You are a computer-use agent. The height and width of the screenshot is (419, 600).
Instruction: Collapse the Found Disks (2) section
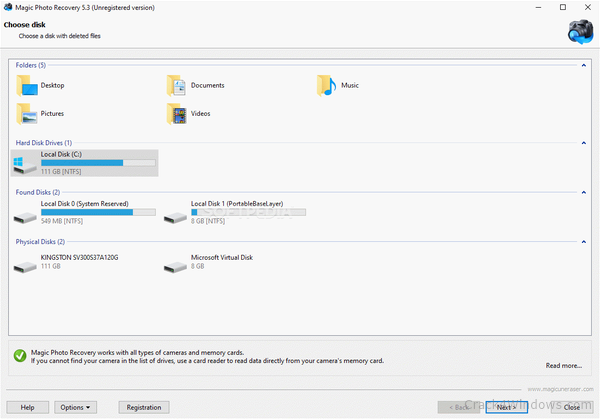(x=584, y=192)
